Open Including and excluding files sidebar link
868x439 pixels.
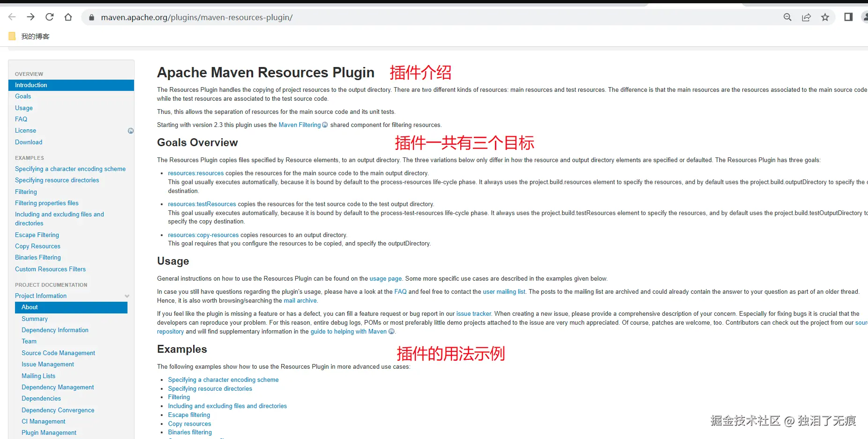coord(60,219)
